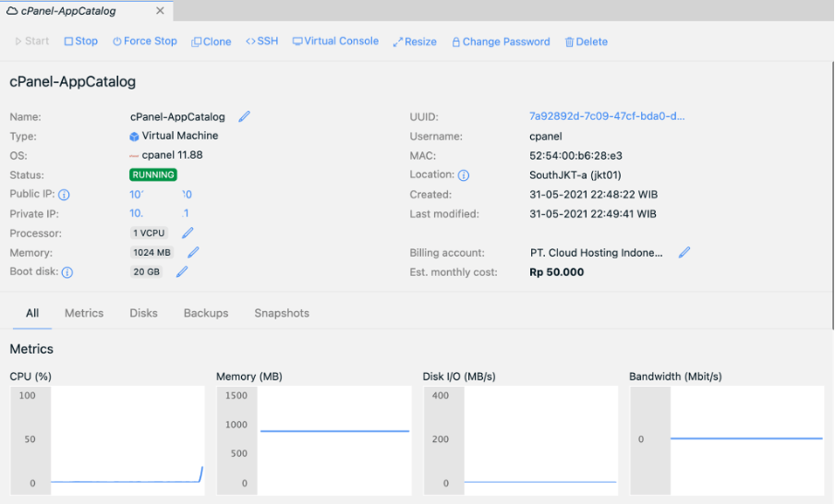The image size is (835, 504).
Task: Click SouthJKT-a (jkt01) location text
Action: [x=575, y=174]
